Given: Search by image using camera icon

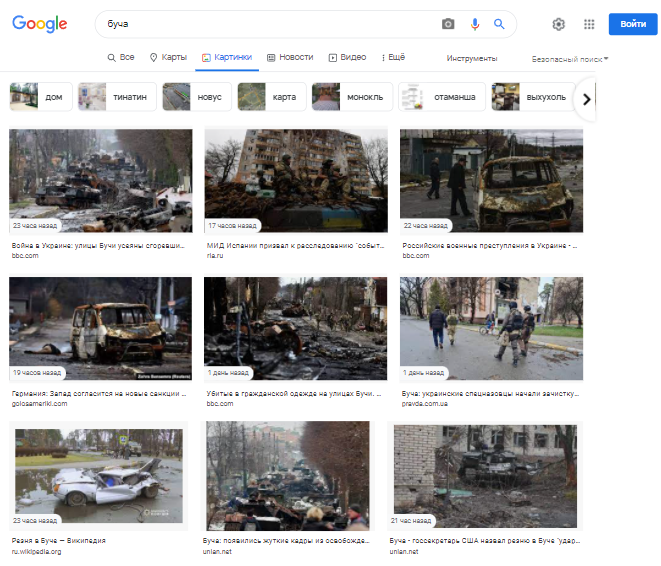Looking at the screenshot, I should coord(448,24).
